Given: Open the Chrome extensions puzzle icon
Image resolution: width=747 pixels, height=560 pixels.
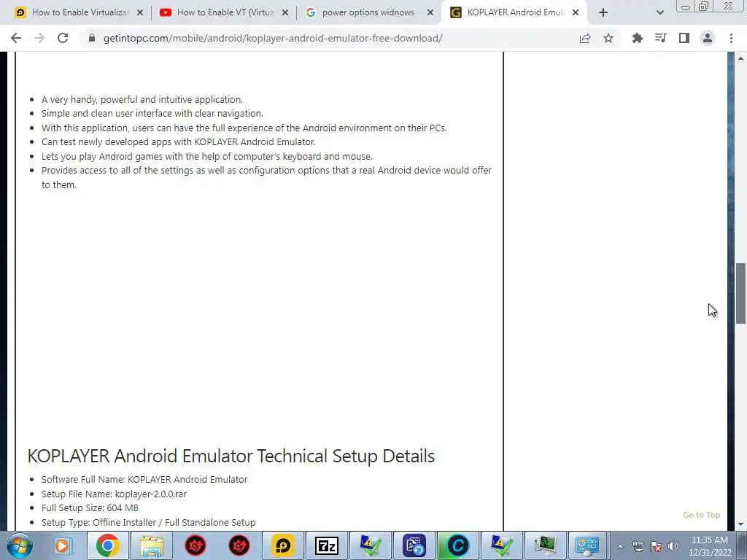Looking at the screenshot, I should (x=638, y=38).
